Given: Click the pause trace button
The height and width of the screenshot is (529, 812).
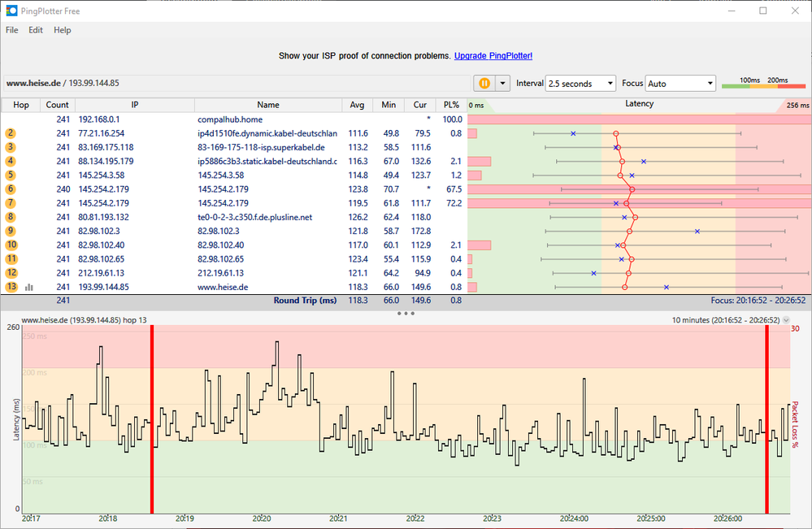Looking at the screenshot, I should coord(484,84).
